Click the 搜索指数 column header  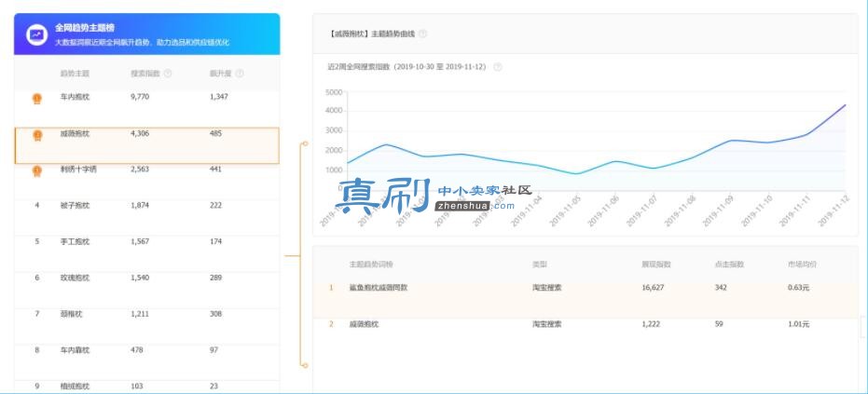click(145, 73)
